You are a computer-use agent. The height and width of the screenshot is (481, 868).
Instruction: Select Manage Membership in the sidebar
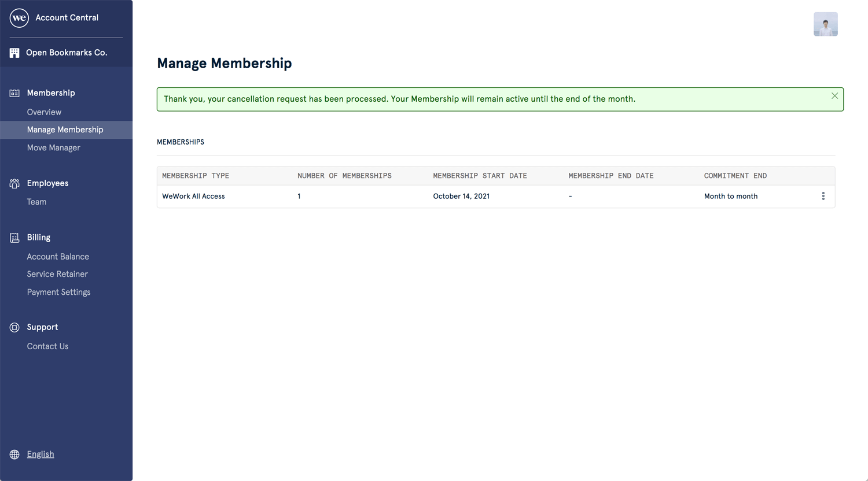point(66,130)
